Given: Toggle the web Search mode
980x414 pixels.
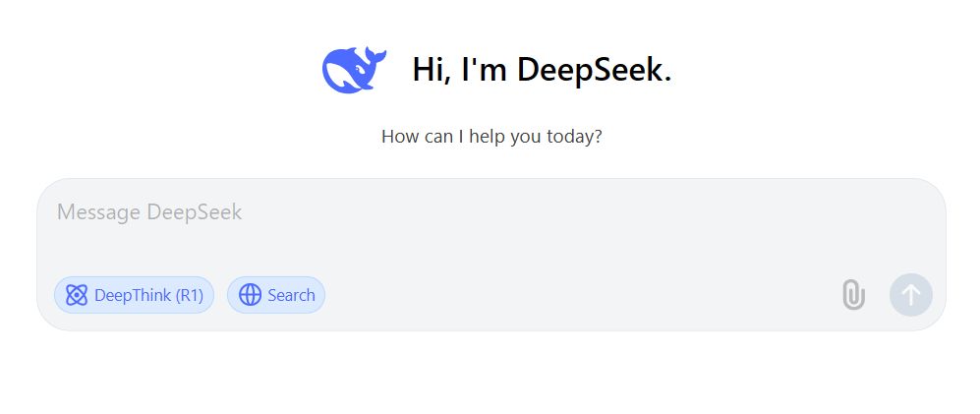Looking at the screenshot, I should click(275, 295).
